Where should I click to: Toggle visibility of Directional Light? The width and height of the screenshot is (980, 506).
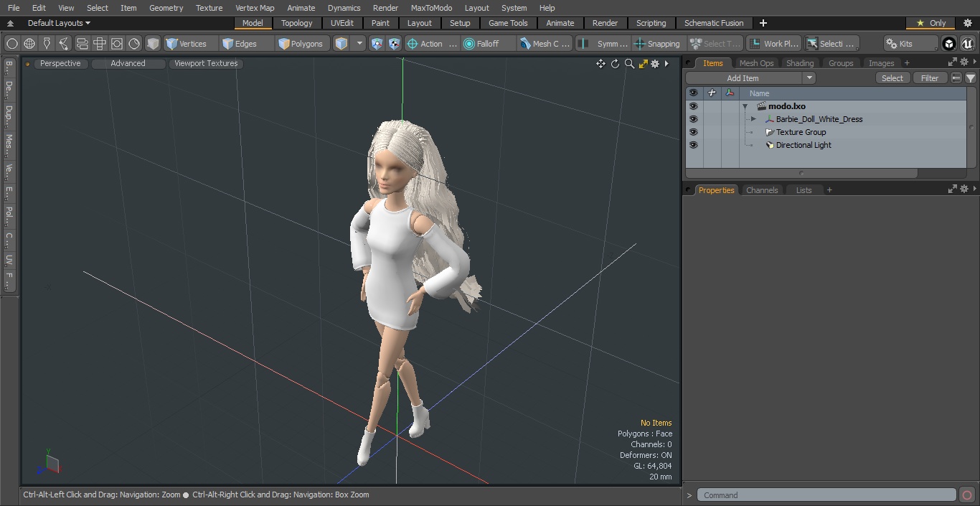[x=693, y=145]
